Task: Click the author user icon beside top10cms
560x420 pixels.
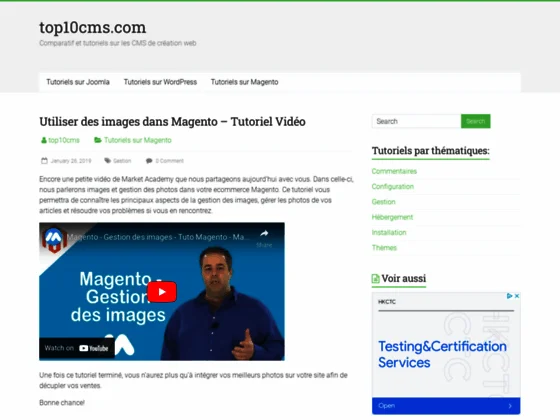Action: click(44, 140)
